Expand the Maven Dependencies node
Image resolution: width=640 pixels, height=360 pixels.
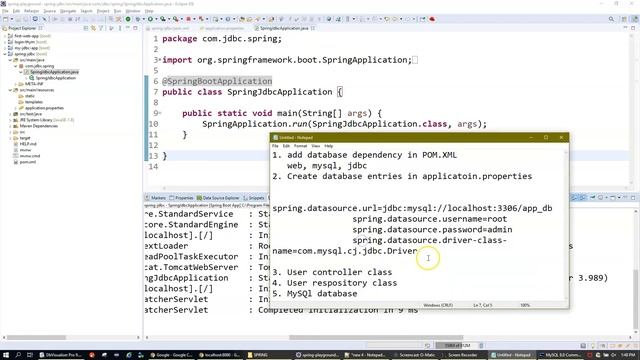click(10, 126)
